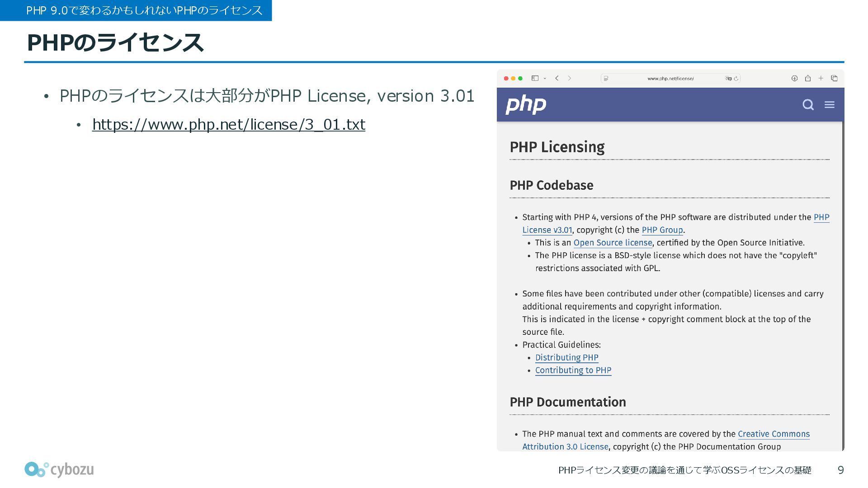The height and width of the screenshot is (488, 868).
Task: Open a new tab with the plus icon
Action: point(821,78)
